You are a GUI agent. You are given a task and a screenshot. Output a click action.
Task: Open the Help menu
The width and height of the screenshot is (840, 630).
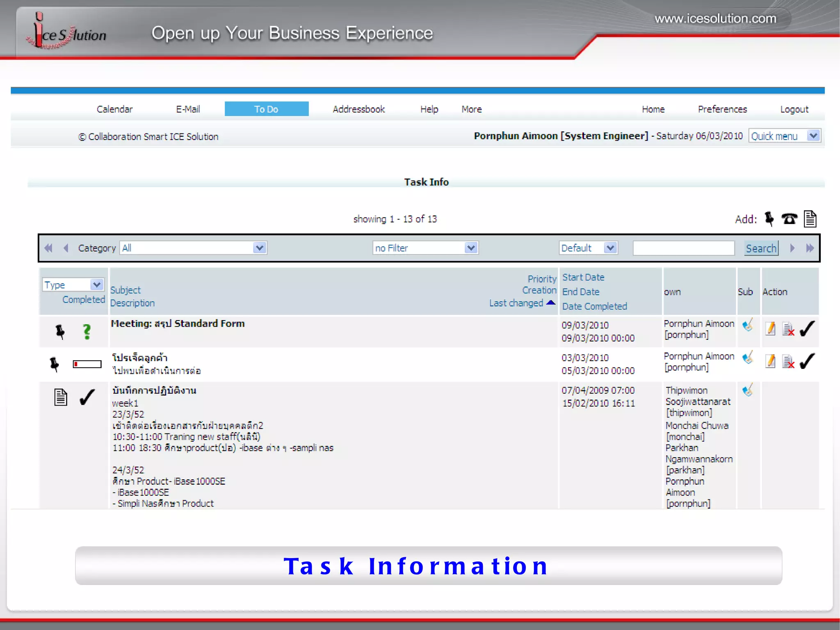tap(429, 109)
